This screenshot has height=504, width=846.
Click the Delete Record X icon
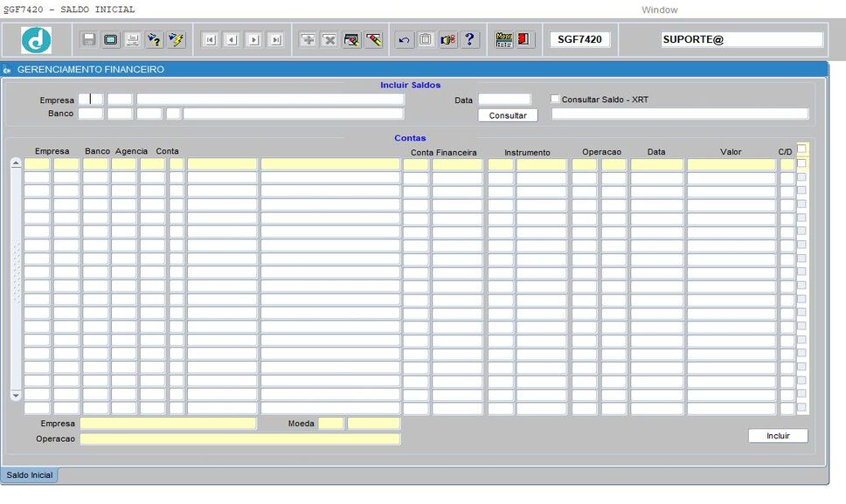[x=329, y=39]
